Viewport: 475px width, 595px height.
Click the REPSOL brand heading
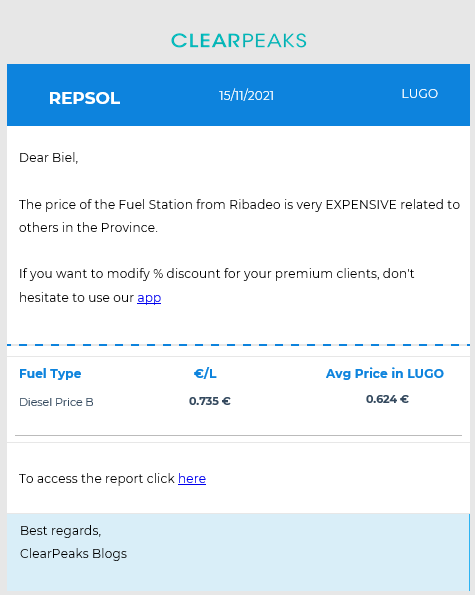coord(85,98)
